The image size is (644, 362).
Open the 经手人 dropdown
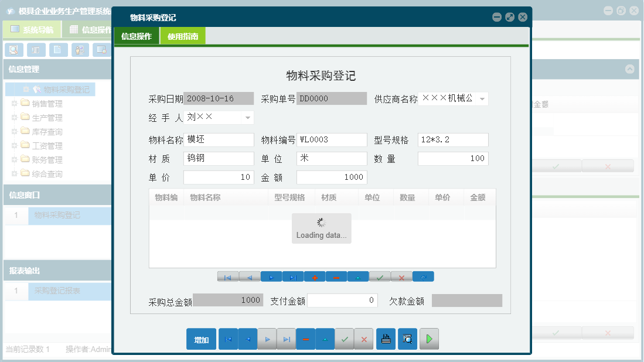point(248,117)
